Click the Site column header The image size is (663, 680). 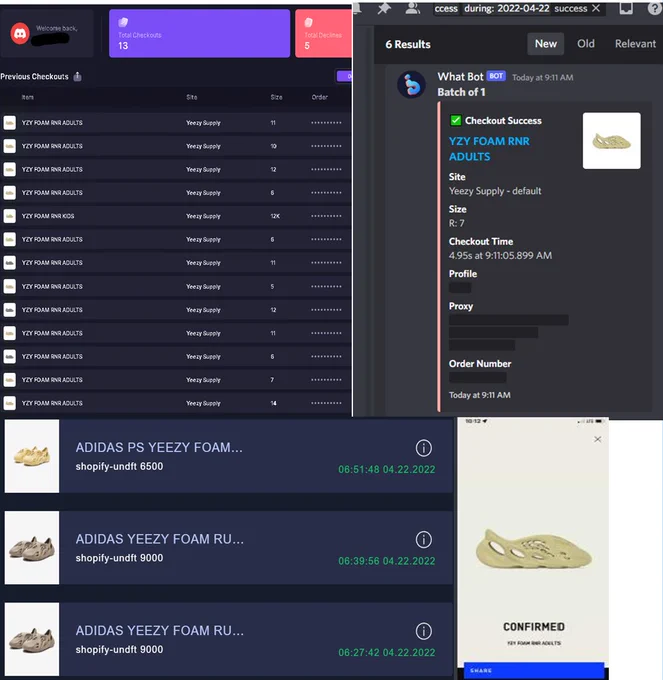pyautogui.click(x=192, y=97)
